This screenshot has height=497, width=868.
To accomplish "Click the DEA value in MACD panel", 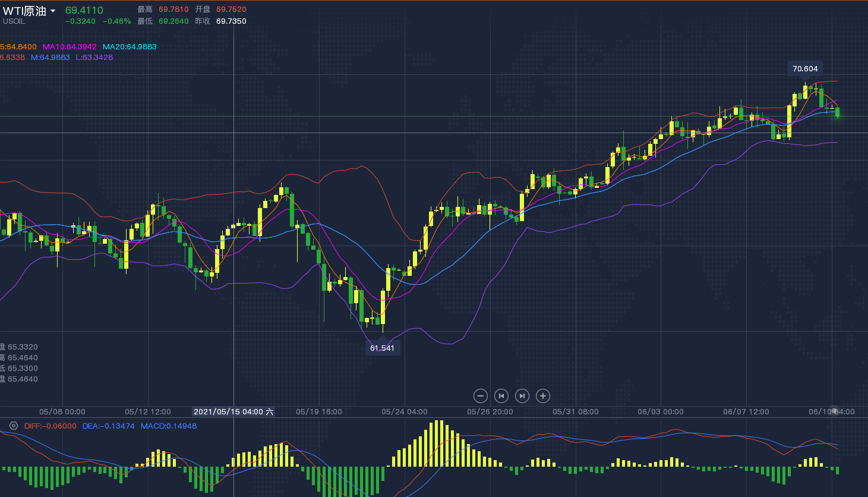I will coord(108,426).
